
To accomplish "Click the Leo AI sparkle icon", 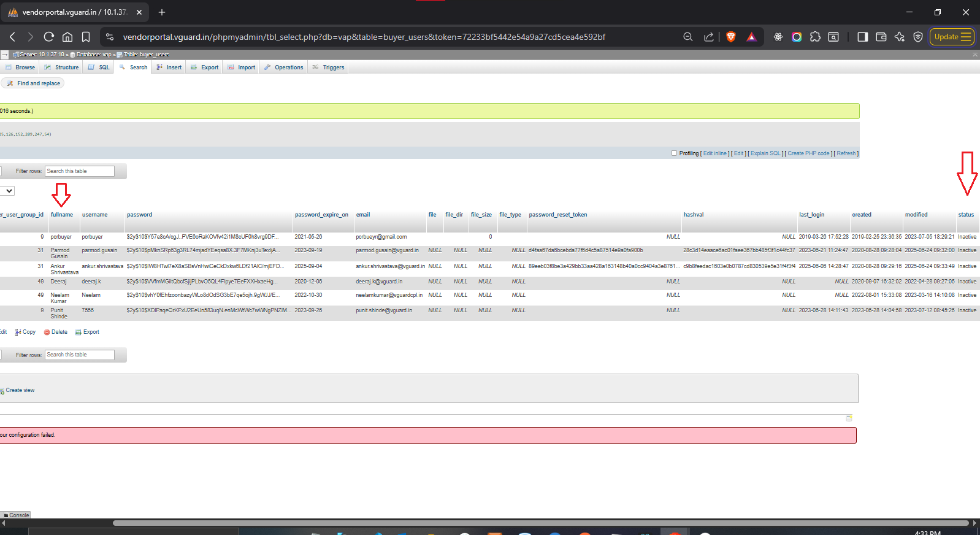I will [x=900, y=37].
